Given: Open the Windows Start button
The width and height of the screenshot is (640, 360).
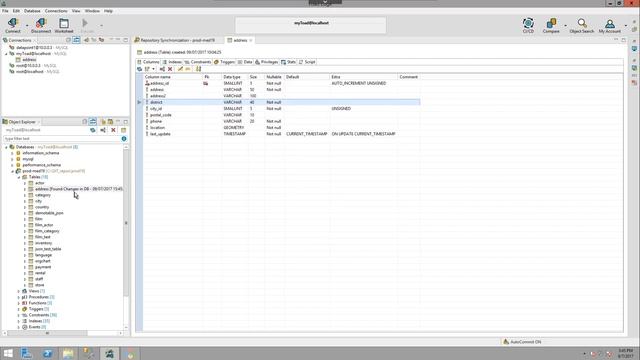Looking at the screenshot, I should tap(8, 353).
